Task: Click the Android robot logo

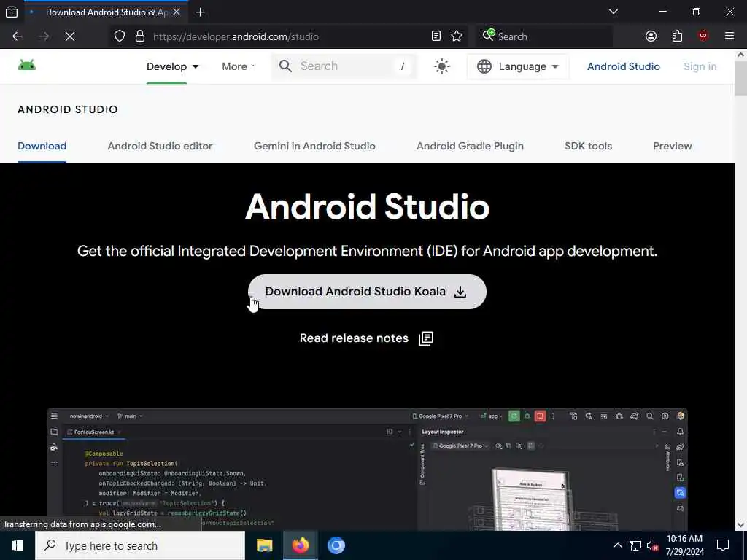Action: click(27, 66)
